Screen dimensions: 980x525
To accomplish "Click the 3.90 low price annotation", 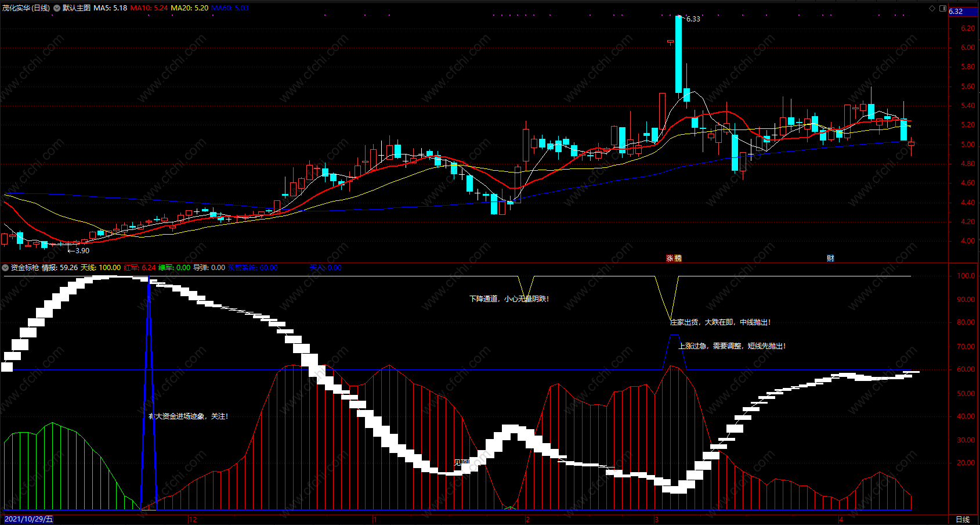I will (82, 251).
